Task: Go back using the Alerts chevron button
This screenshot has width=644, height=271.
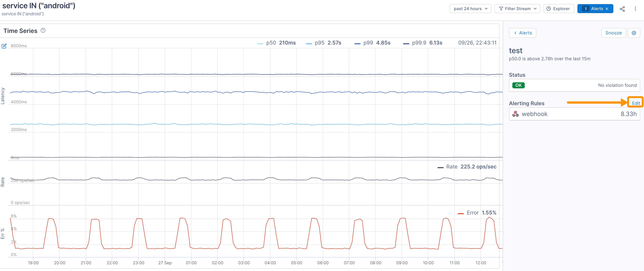Action: pos(522,33)
